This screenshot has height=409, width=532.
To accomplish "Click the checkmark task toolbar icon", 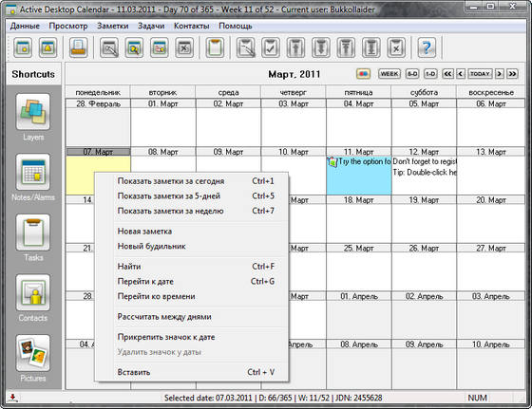I will [271, 47].
